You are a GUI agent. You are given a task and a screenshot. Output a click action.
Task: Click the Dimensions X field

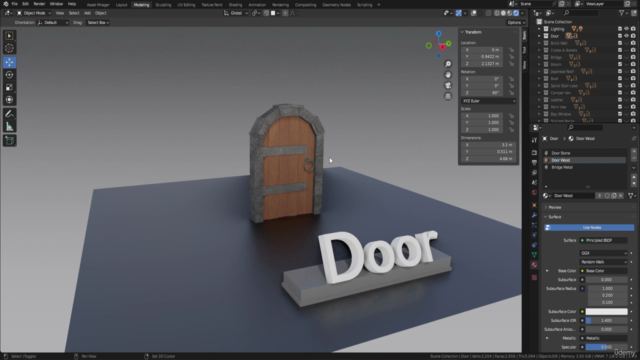coord(488,145)
